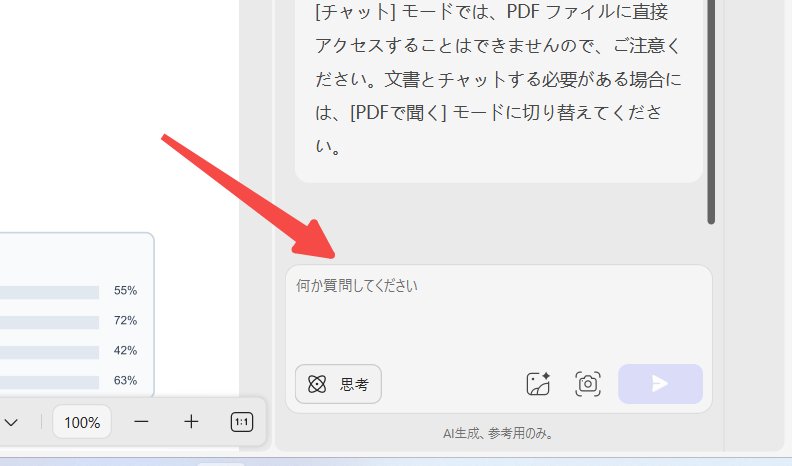The height and width of the screenshot is (466, 792).
Task: Click the 55% value in chart
Action: [125, 290]
